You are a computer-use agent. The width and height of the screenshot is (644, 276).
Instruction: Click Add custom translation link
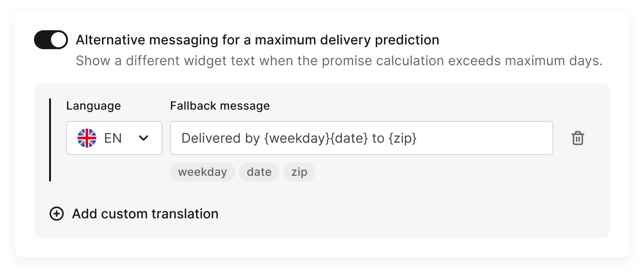click(x=144, y=214)
